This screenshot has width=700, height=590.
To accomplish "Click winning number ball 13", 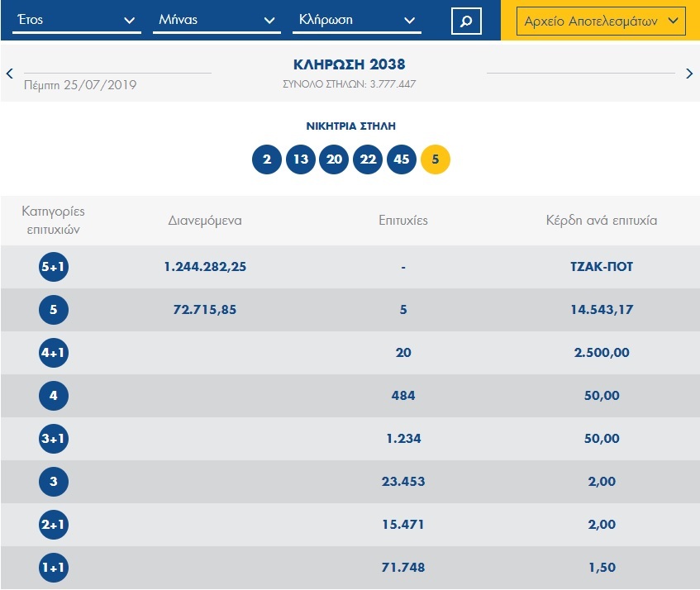I will pos(301,159).
